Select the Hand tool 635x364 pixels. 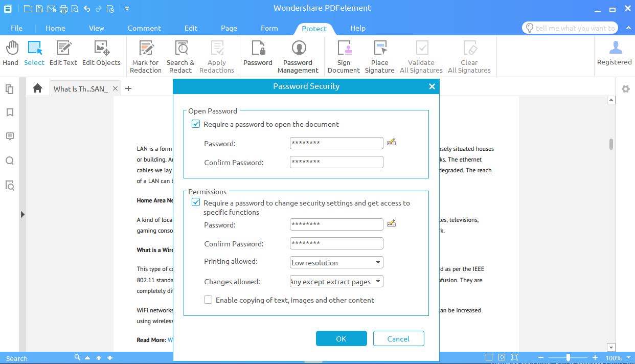(10, 54)
